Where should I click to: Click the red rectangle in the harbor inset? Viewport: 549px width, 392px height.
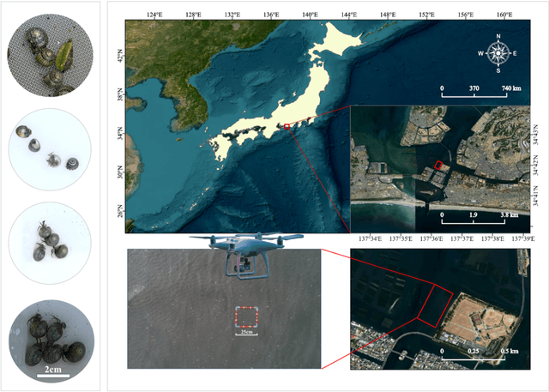coord(437,166)
